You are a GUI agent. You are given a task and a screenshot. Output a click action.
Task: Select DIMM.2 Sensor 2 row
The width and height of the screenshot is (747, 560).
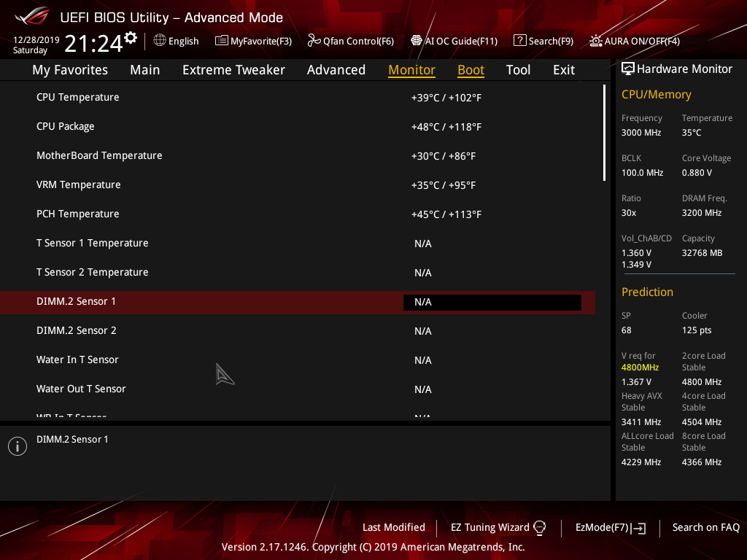point(298,330)
